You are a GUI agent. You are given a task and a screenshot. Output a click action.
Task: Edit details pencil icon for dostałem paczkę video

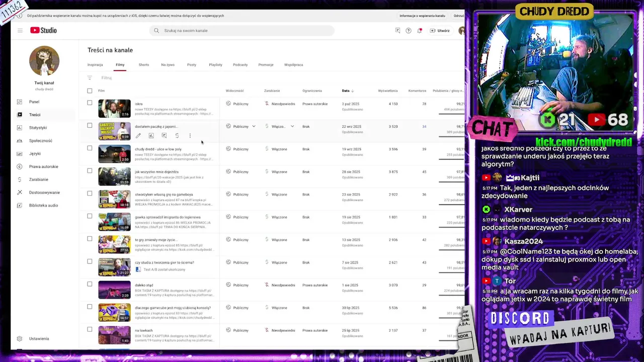138,136
